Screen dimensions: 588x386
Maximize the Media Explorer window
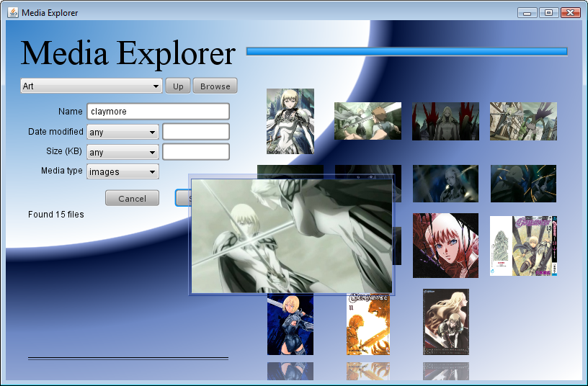(x=548, y=13)
